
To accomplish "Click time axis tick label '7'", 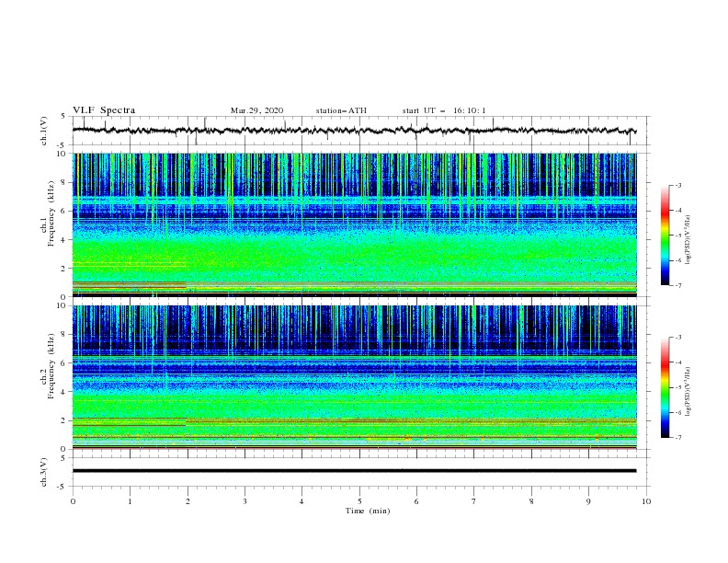I will click(474, 501).
